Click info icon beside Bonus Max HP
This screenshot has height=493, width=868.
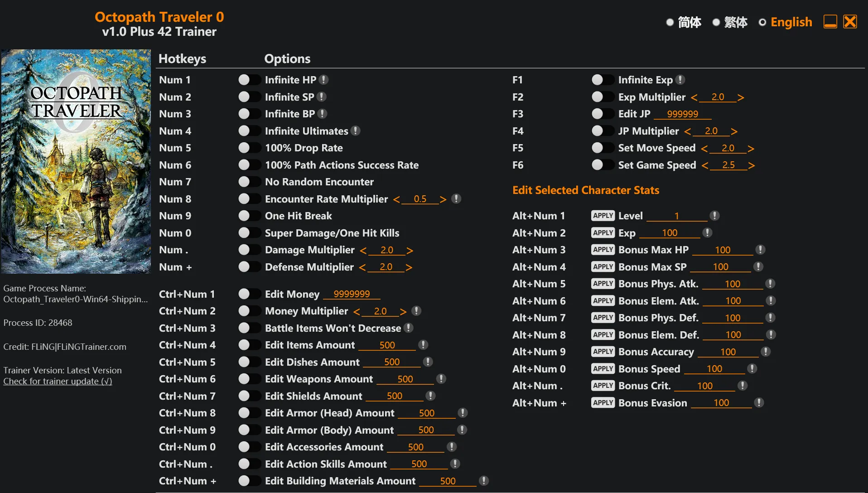coord(760,250)
